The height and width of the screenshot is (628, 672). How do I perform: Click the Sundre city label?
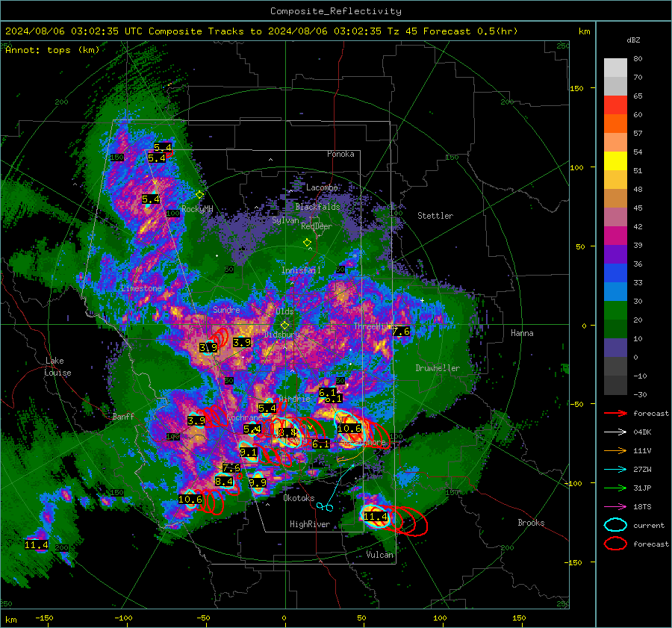pyautogui.click(x=226, y=310)
